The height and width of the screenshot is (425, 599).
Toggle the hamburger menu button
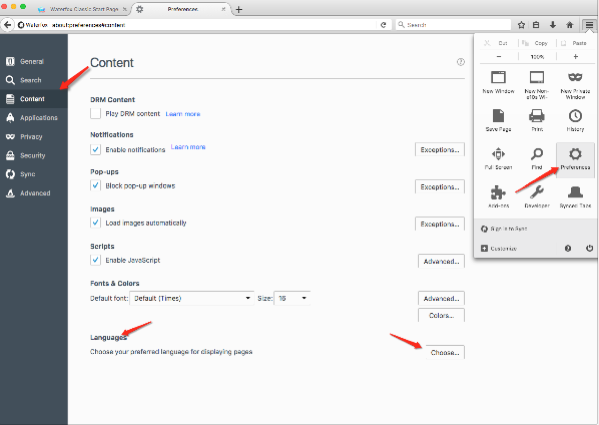589,25
